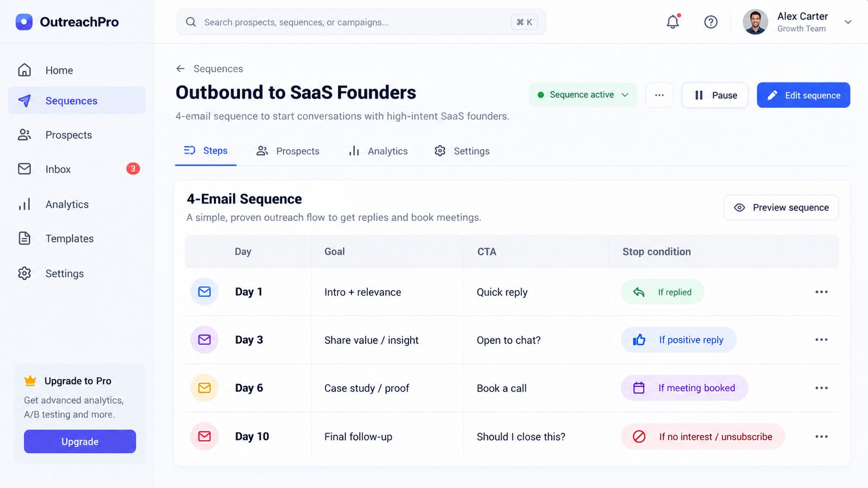Viewport: 868px width, 488px height.
Task: Switch to the Steps tab
Action: pyautogui.click(x=206, y=151)
